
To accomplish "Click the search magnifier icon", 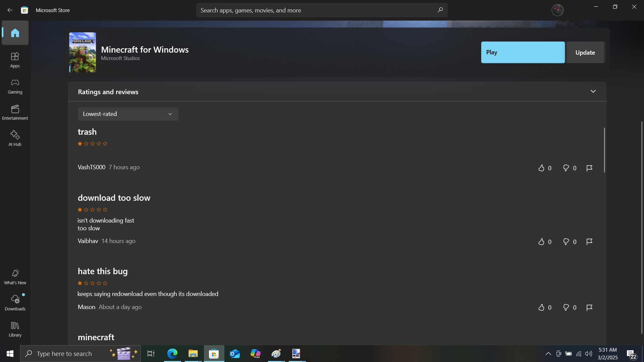I will point(440,10).
